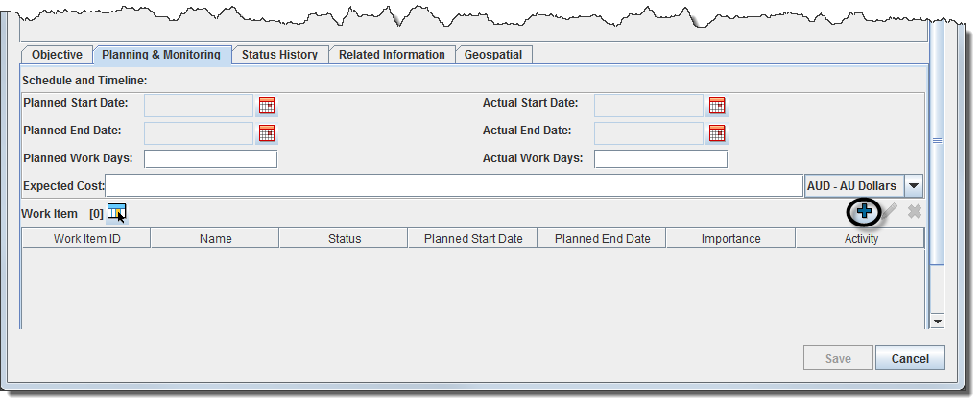The height and width of the screenshot is (405, 980).
Task: Click the table scrollbar down arrow
Action: [938, 321]
